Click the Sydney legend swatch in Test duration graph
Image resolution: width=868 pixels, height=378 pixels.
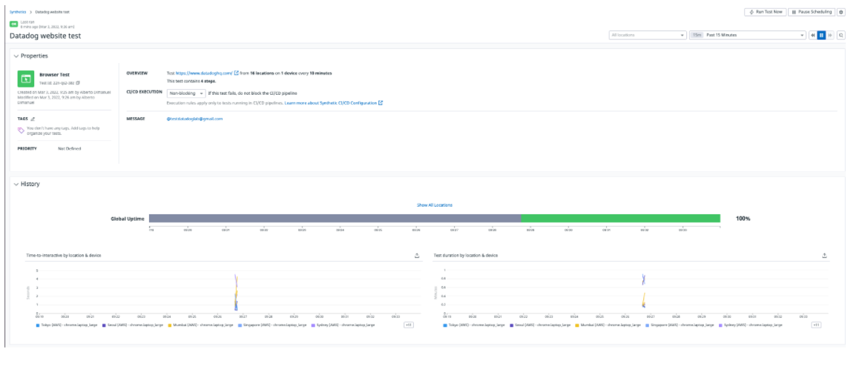(x=721, y=325)
